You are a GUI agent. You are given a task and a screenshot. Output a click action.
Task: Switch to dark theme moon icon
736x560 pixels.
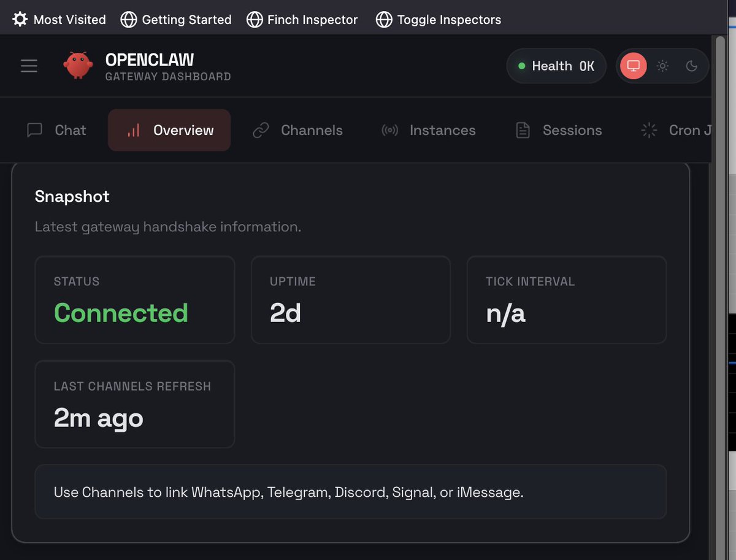(692, 66)
